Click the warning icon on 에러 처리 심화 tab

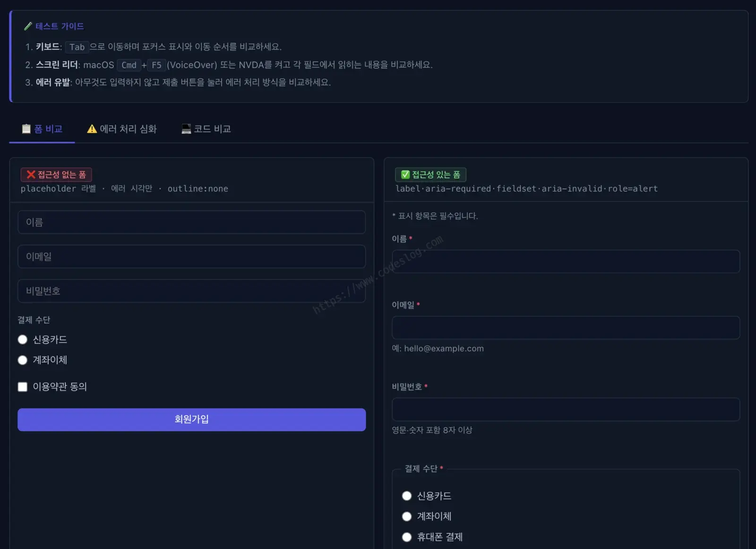[x=92, y=129]
